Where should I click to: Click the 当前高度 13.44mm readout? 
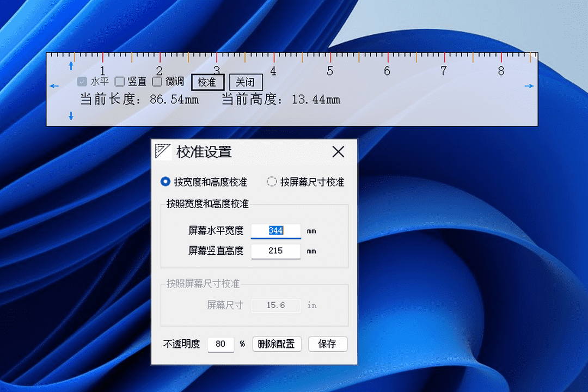[280, 100]
